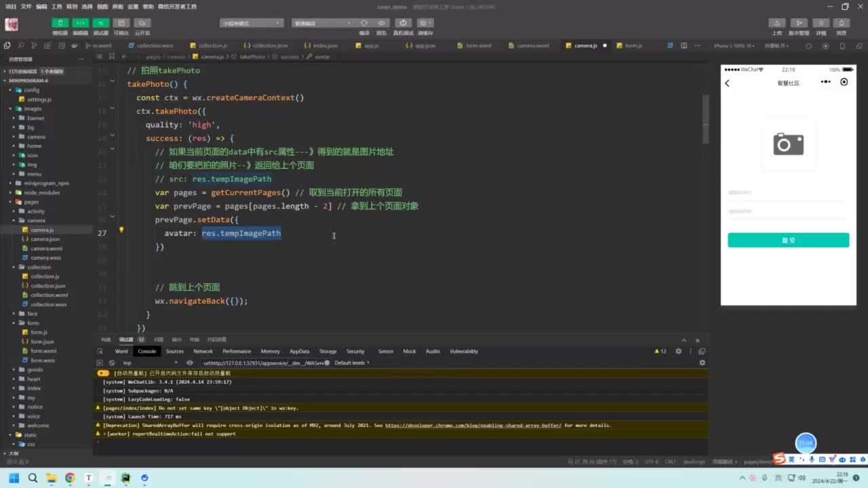The image size is (868, 488).
Task: Open the visualization tool icon
Action: (121, 23)
